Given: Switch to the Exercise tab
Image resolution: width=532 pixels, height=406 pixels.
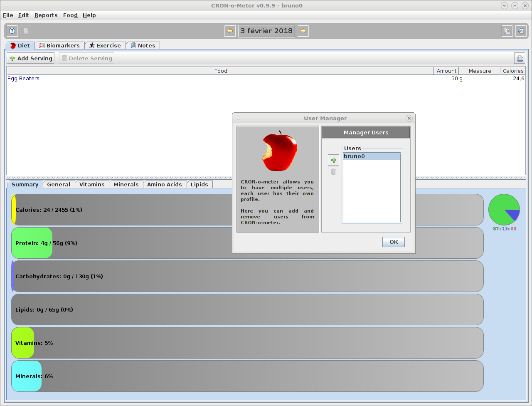Looking at the screenshot, I should pos(105,45).
